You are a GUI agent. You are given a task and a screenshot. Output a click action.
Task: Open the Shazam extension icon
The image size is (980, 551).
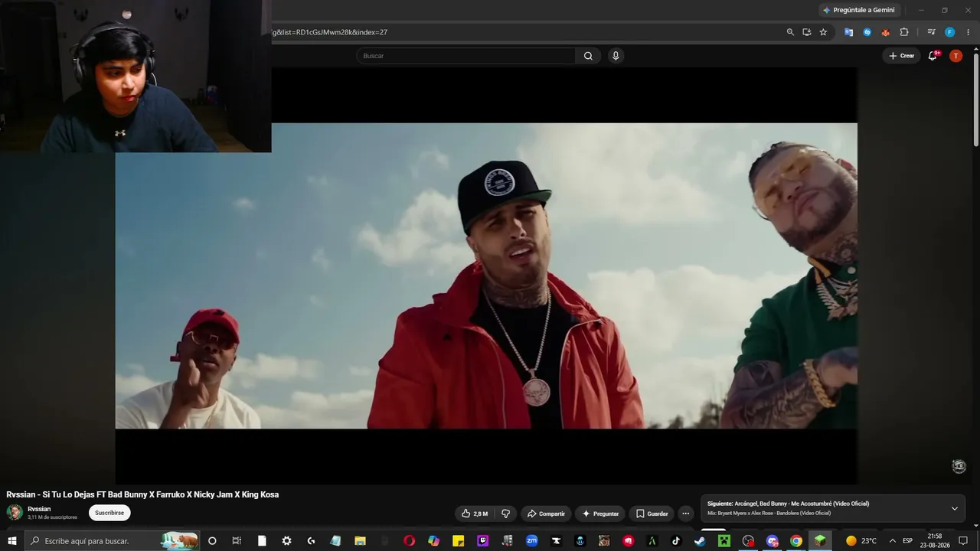click(x=867, y=32)
